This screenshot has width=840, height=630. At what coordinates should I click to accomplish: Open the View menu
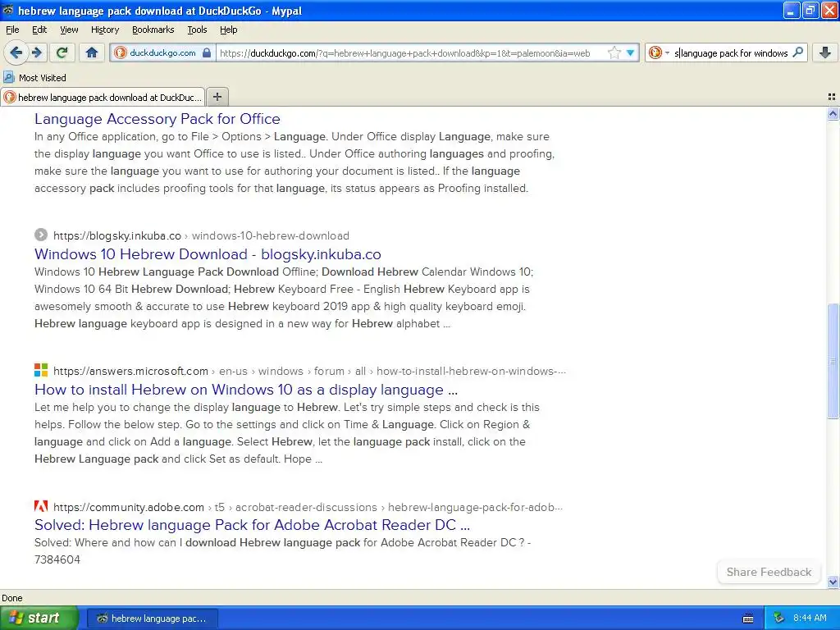[69, 30]
